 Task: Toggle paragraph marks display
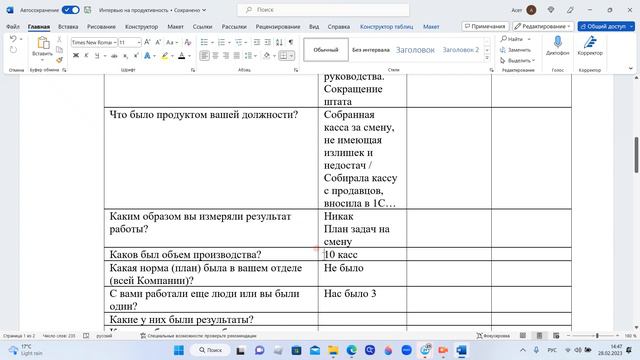click(x=291, y=42)
